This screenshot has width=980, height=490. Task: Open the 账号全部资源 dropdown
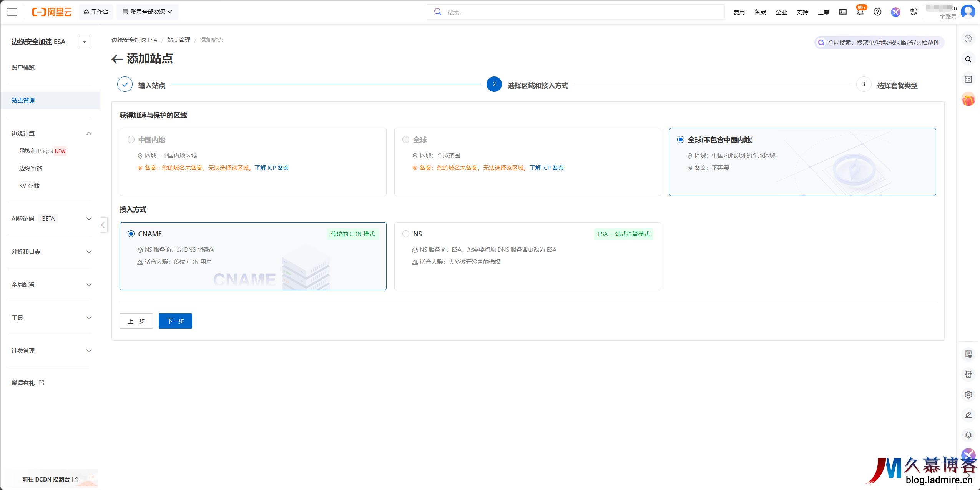pyautogui.click(x=147, y=12)
